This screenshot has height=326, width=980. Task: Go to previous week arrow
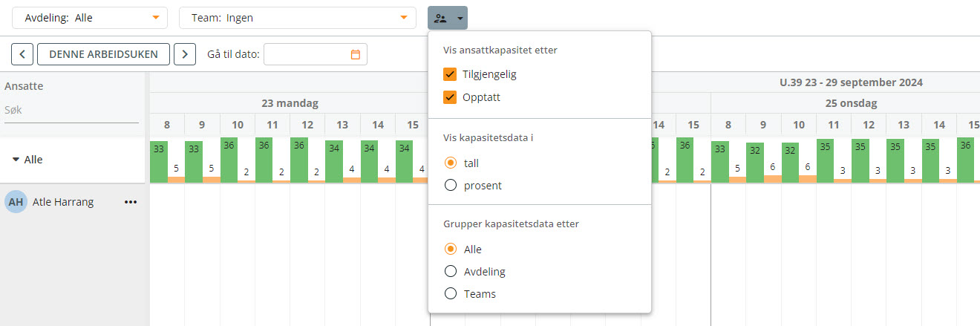point(22,54)
